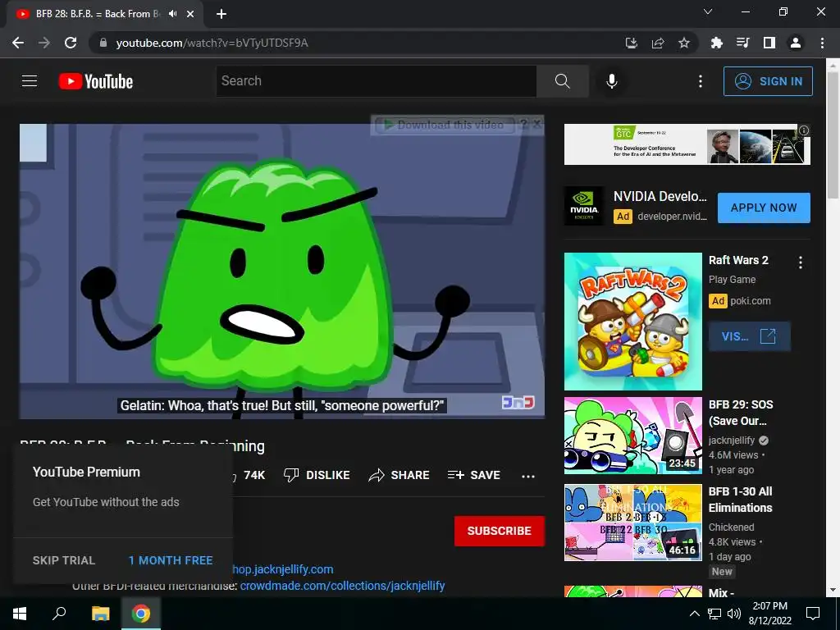This screenshot has height=630, width=840.
Task: Click the SHARE button
Action: pos(399,475)
